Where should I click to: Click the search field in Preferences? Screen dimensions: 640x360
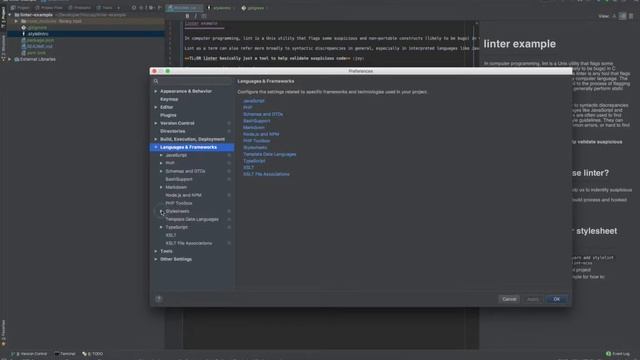tap(192, 82)
